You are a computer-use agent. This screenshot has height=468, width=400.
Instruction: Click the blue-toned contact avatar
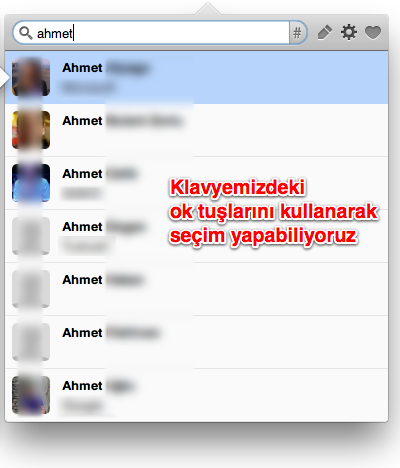click(31, 183)
